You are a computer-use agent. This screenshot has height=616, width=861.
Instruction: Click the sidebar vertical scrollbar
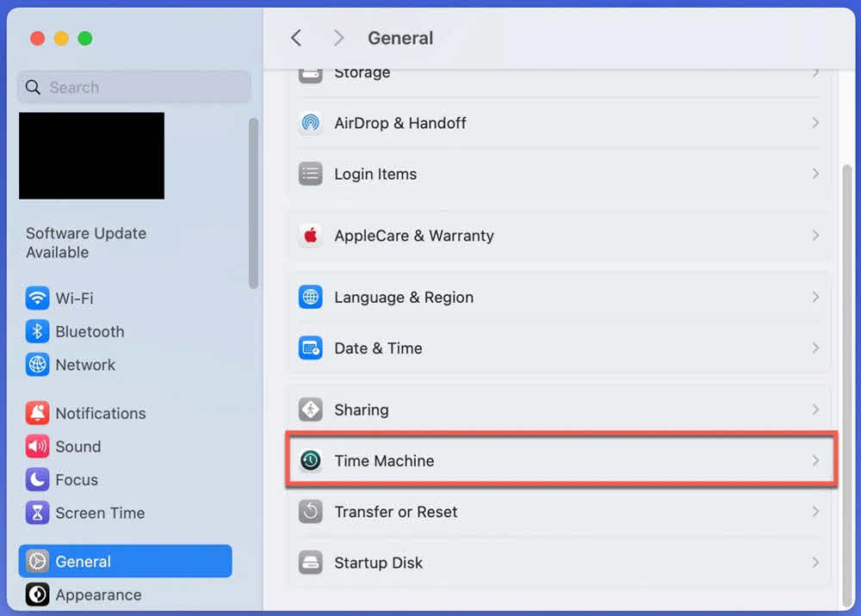point(253,203)
